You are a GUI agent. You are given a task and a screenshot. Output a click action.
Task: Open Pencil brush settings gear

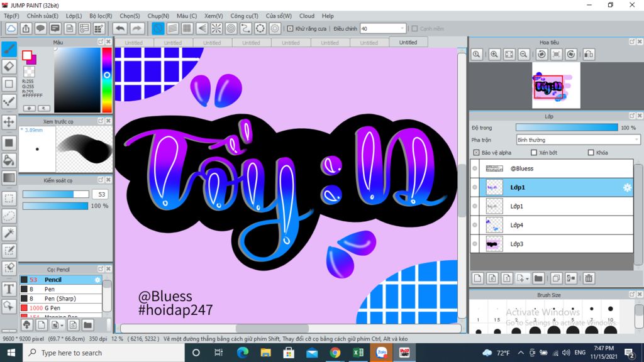tap(97, 280)
